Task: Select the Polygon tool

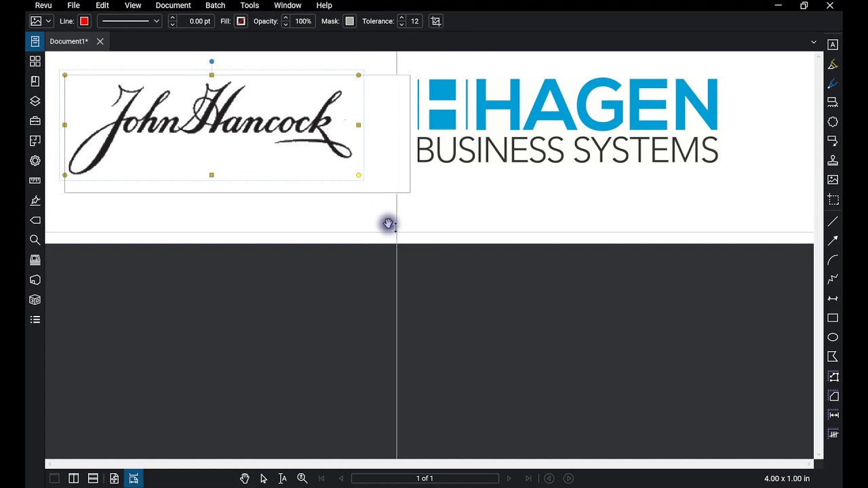Action: tap(833, 357)
